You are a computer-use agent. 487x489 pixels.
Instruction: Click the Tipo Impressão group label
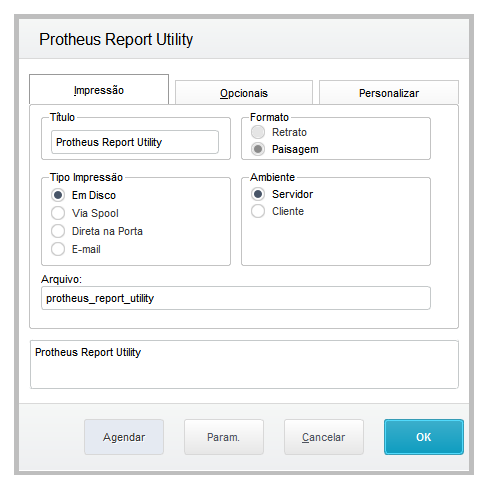pyautogui.click(x=86, y=177)
